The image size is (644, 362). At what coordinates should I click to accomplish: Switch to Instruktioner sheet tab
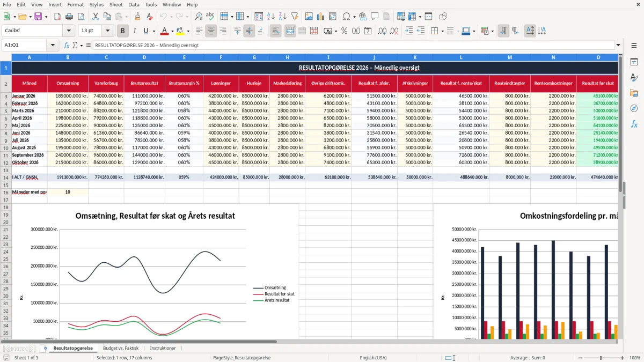[x=163, y=348]
